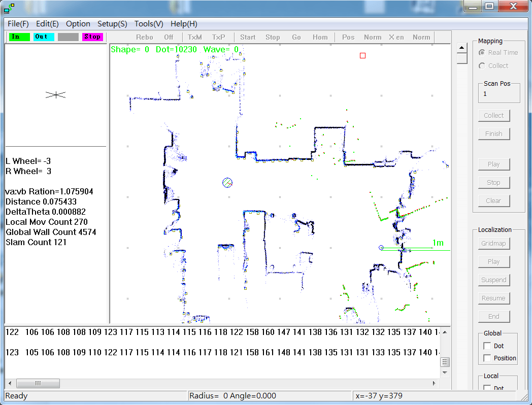Click the Mapping Collect button
The image size is (532, 405).
point(493,115)
